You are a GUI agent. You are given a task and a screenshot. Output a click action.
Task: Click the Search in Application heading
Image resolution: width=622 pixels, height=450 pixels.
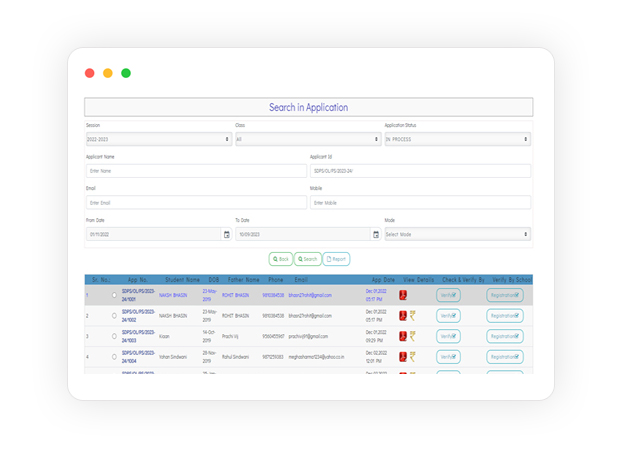(309, 108)
